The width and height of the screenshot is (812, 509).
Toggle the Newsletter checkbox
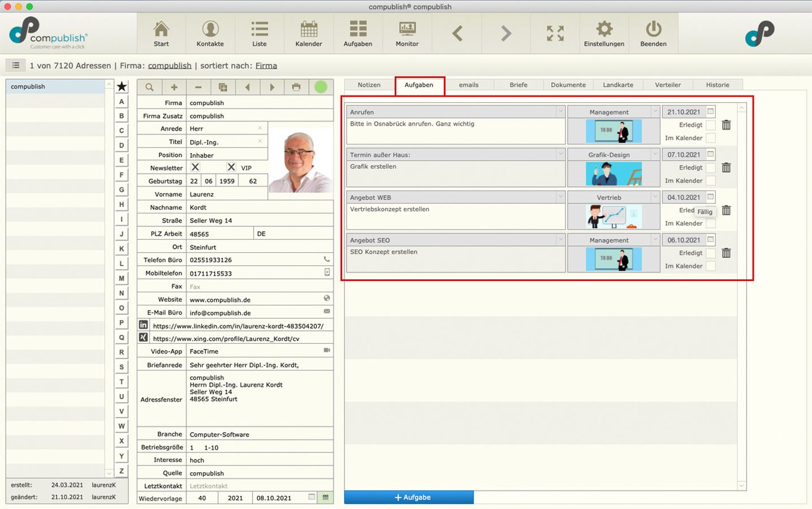click(x=195, y=167)
